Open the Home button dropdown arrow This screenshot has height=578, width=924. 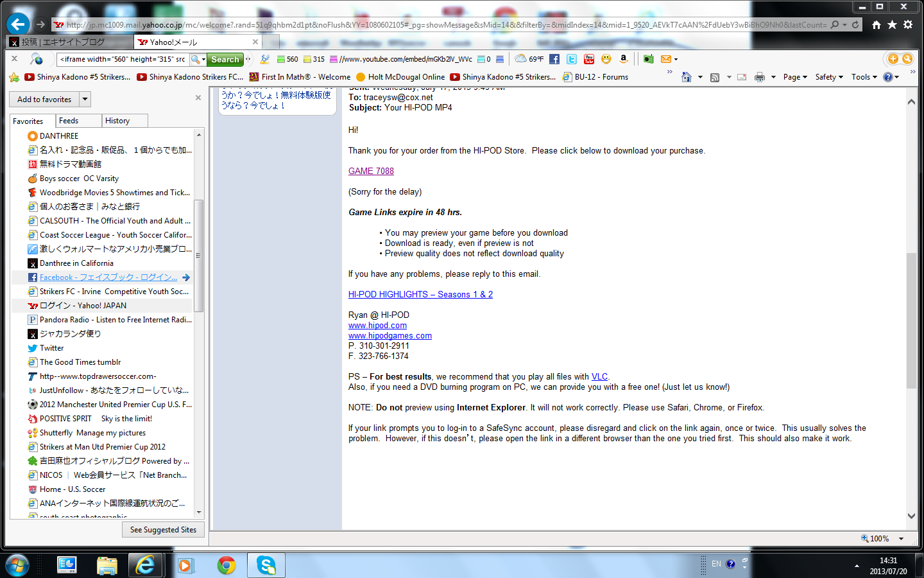[x=700, y=77]
